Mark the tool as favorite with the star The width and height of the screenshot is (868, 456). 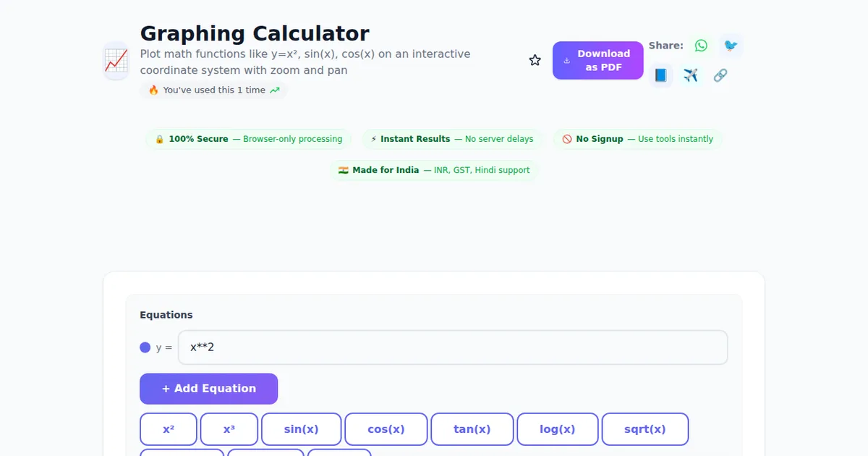(535, 60)
